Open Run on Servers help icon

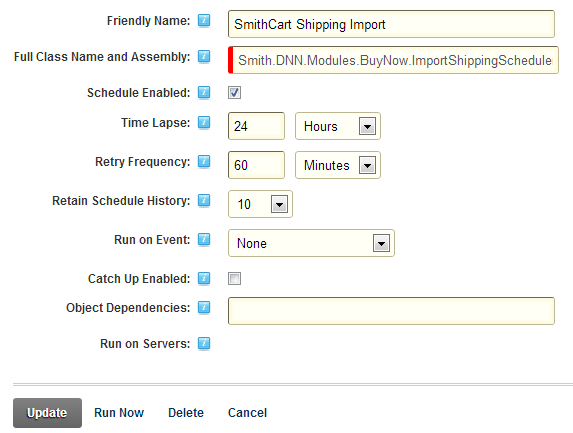pos(204,343)
